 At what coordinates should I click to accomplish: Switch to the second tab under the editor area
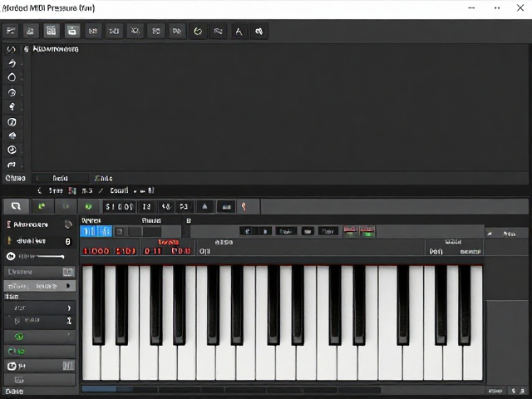pyautogui.click(x=60, y=178)
